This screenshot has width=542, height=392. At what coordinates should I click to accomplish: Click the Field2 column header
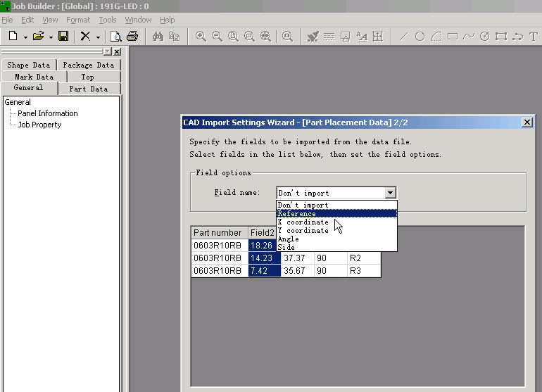coord(263,233)
